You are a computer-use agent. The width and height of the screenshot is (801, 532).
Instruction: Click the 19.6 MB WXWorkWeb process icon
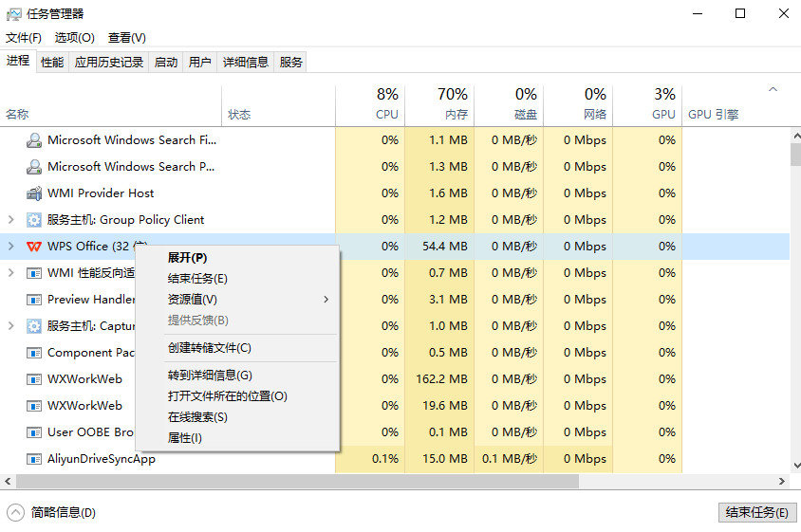click(x=34, y=406)
